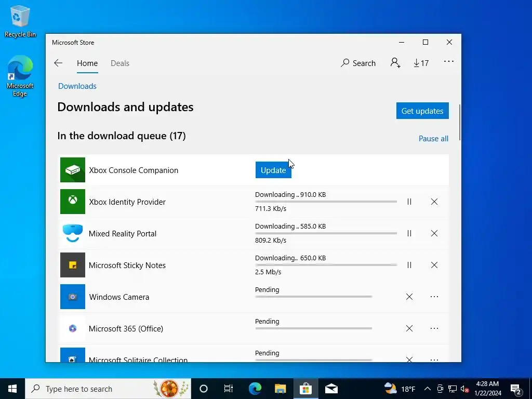
Task: Click the network icon in system tray
Action: point(453,389)
